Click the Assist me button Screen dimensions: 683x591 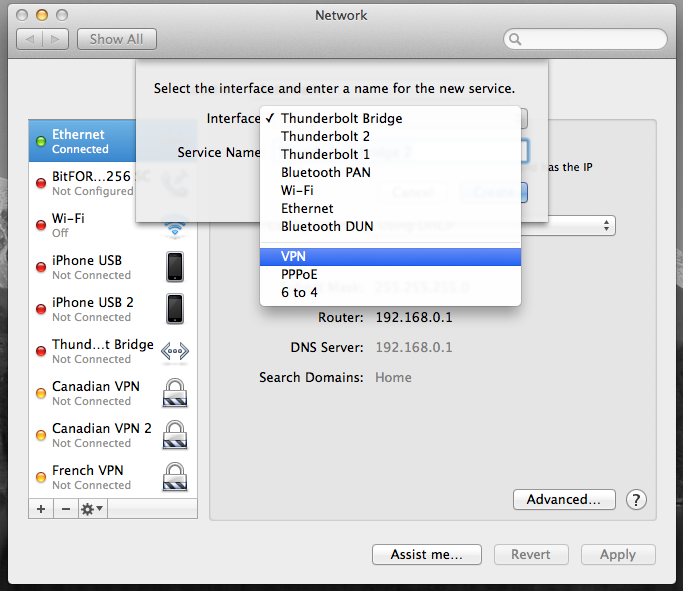[427, 555]
